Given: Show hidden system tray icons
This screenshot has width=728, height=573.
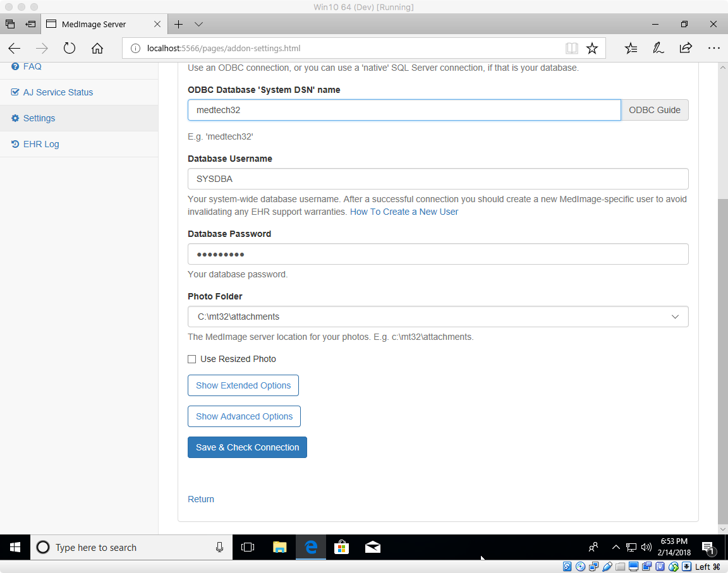Looking at the screenshot, I should click(x=616, y=548).
